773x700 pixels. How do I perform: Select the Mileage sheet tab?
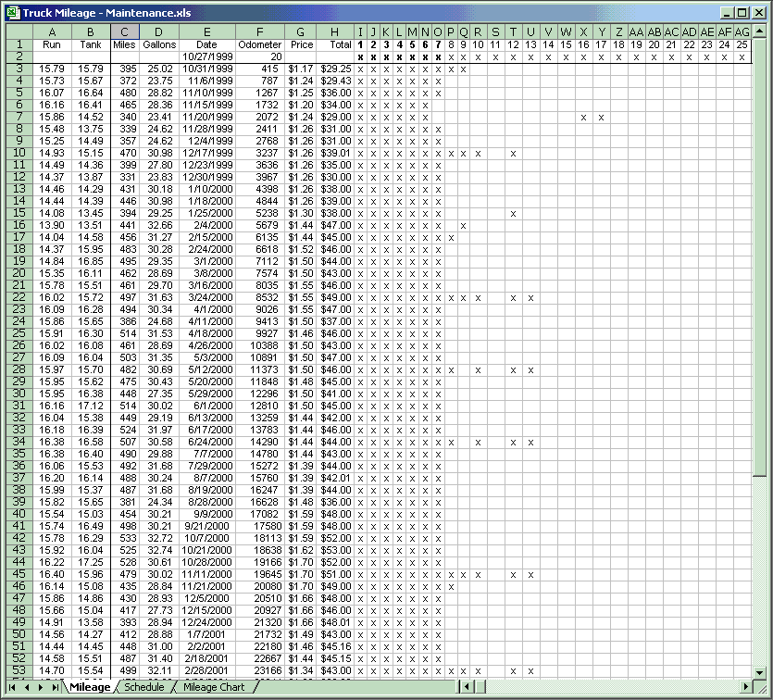pos(89,687)
